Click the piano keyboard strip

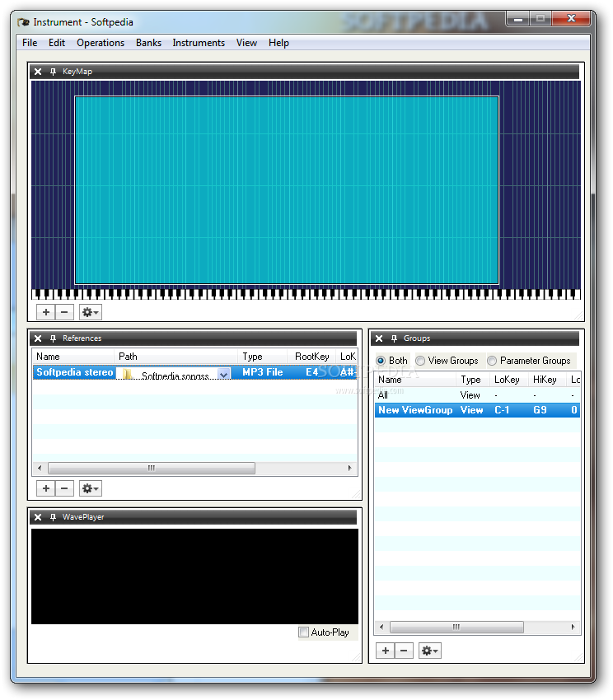pos(306,294)
